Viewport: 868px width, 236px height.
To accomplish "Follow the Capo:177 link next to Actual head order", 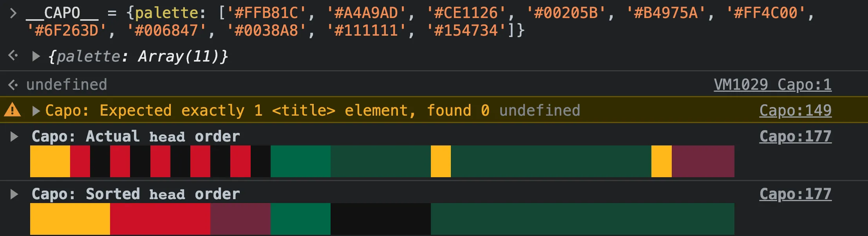I will pyautogui.click(x=795, y=136).
